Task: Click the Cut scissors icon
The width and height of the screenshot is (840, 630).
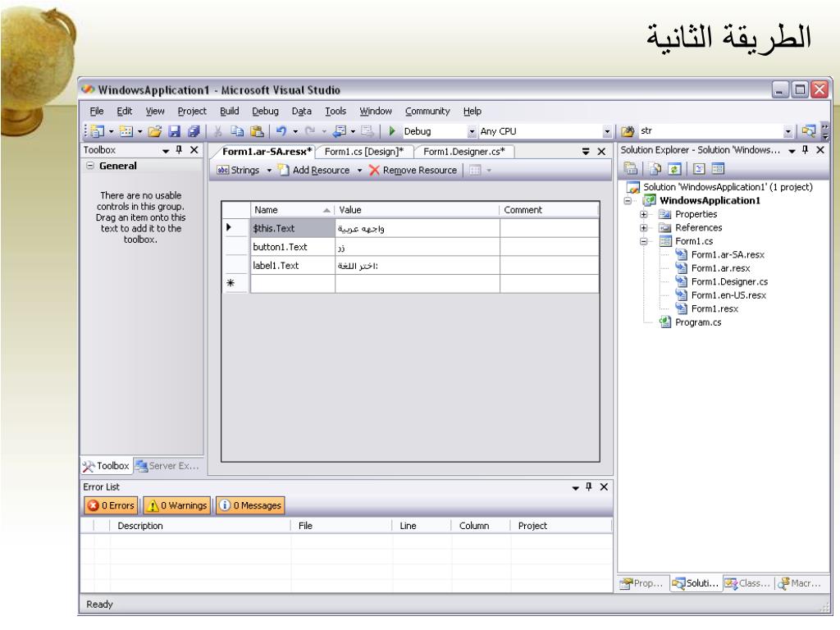Action: [217, 130]
